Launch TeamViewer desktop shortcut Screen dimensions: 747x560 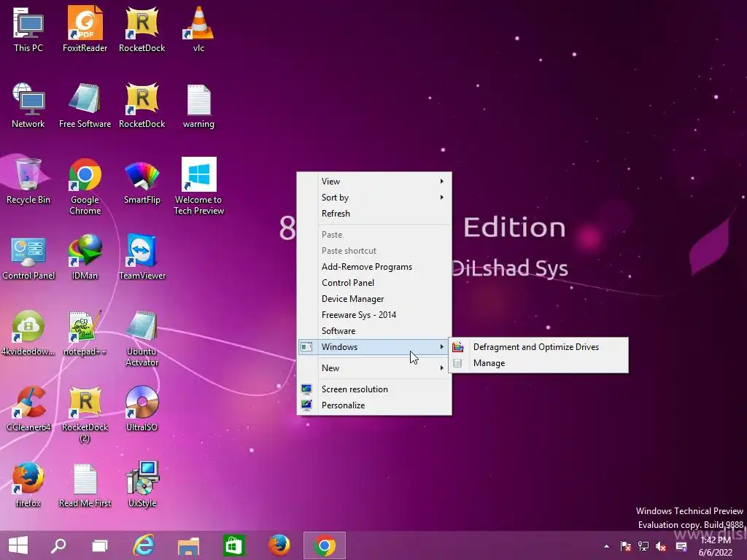tap(142, 257)
